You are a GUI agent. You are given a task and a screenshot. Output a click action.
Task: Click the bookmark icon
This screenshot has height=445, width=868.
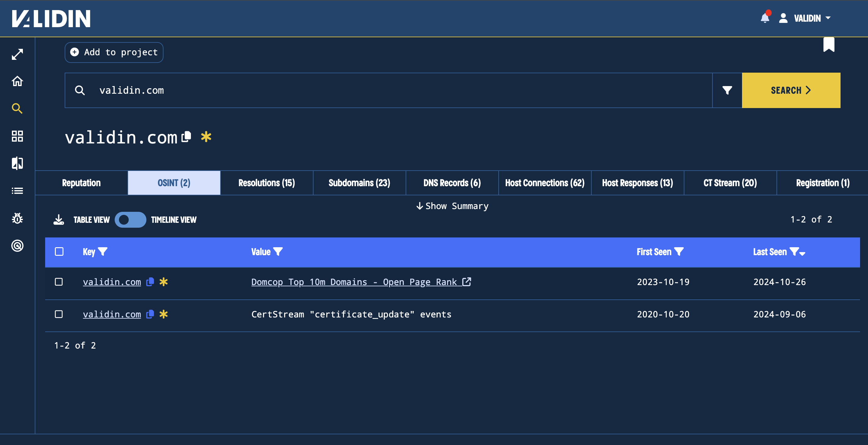[x=829, y=45]
